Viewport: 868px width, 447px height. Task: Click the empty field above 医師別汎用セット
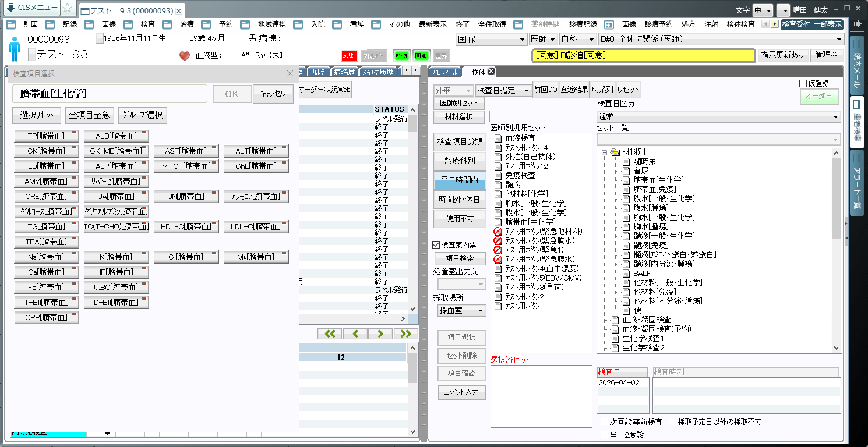pos(541,116)
